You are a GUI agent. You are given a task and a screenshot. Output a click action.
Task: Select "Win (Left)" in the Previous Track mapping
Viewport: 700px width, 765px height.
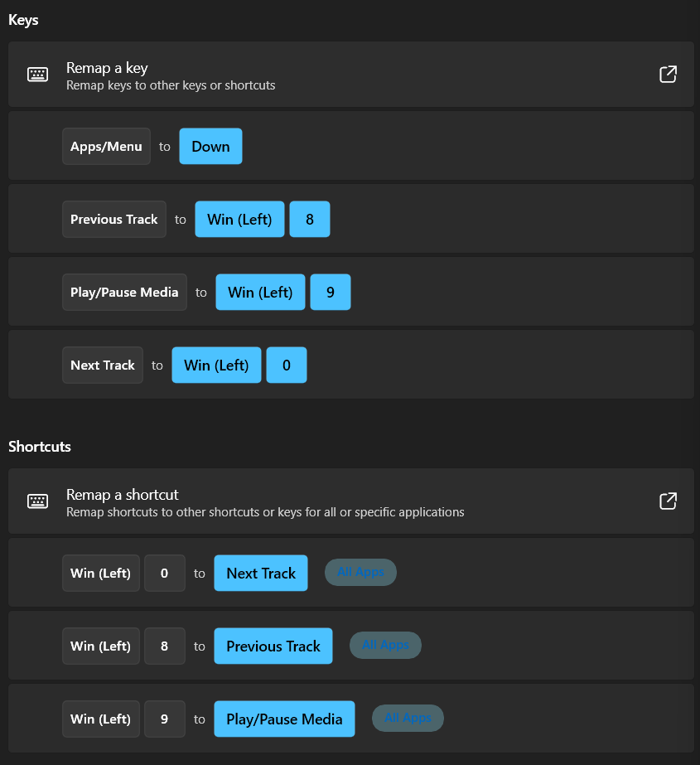click(239, 219)
